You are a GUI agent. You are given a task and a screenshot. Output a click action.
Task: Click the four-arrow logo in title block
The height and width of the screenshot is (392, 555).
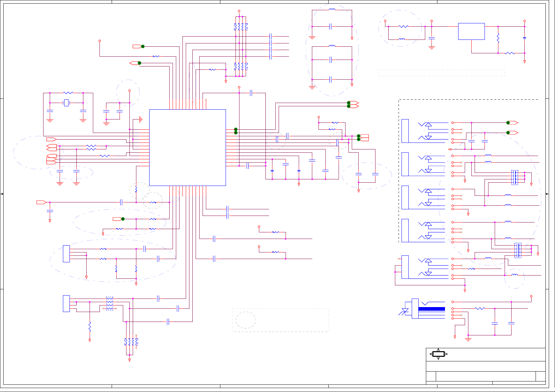[x=438, y=354]
